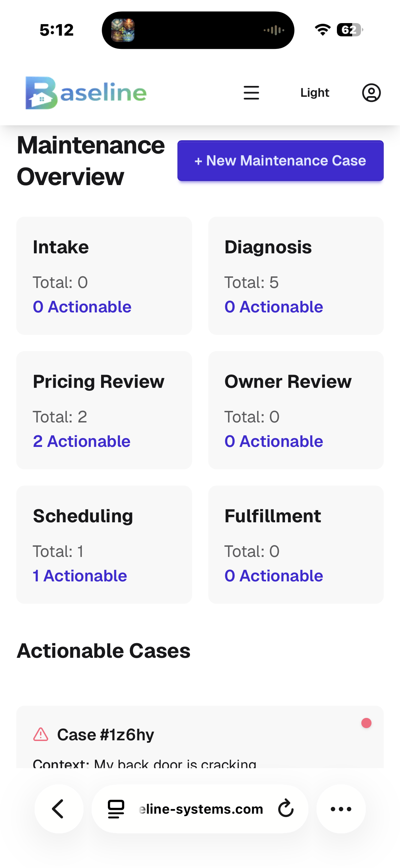Screen dimensions: 400x868
Task: Open the Intake stage card
Action: [x=104, y=275]
